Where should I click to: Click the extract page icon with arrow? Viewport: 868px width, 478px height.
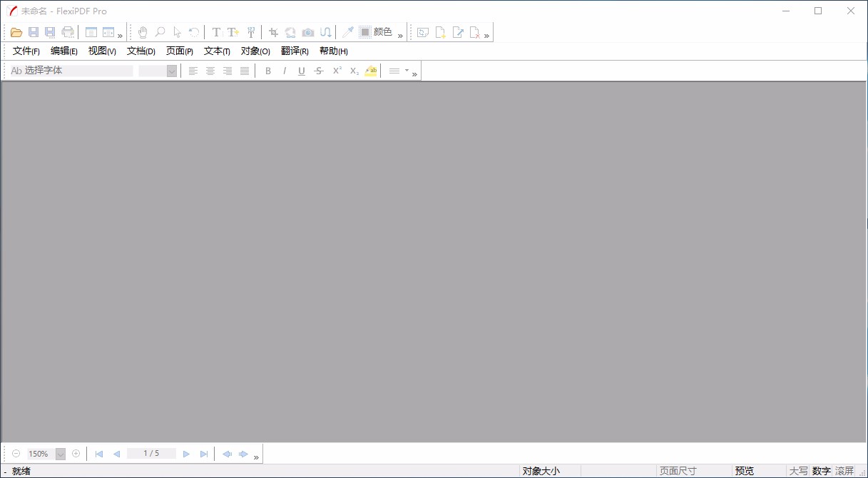point(458,32)
